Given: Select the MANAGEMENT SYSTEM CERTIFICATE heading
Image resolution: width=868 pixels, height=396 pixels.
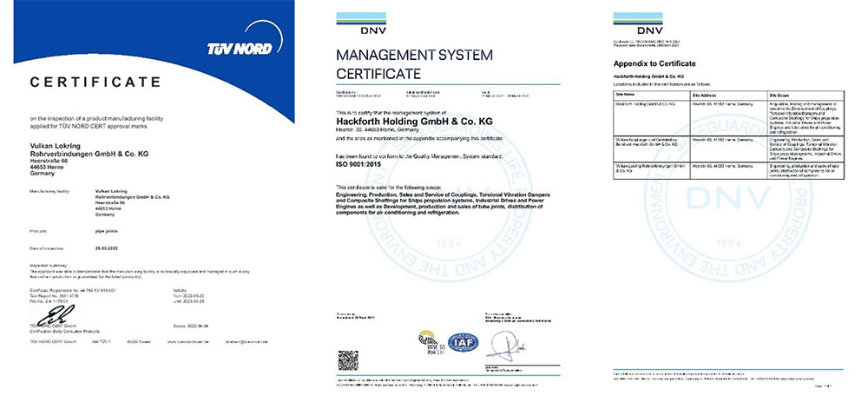Looking at the screenshot, I should 414,64.
